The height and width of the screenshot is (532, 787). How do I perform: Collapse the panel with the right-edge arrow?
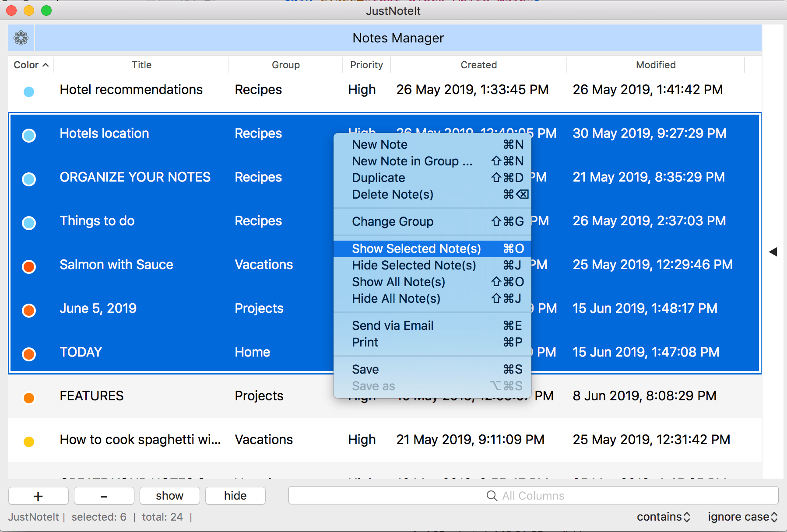[773, 252]
